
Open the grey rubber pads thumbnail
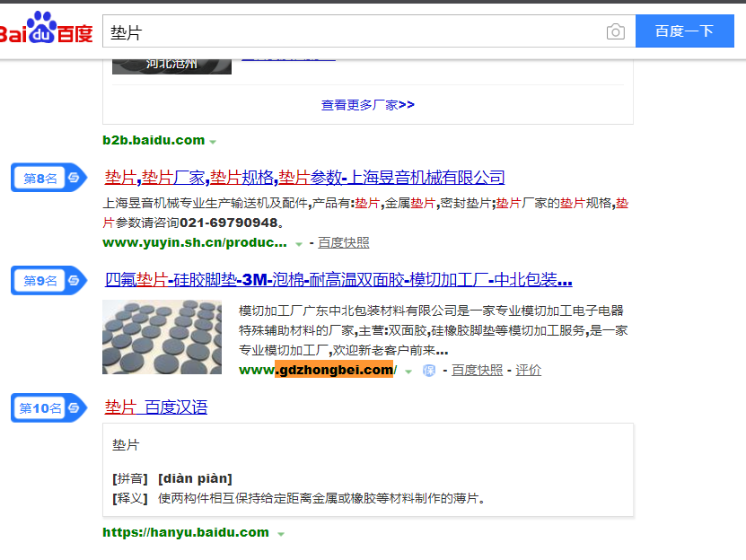162,337
